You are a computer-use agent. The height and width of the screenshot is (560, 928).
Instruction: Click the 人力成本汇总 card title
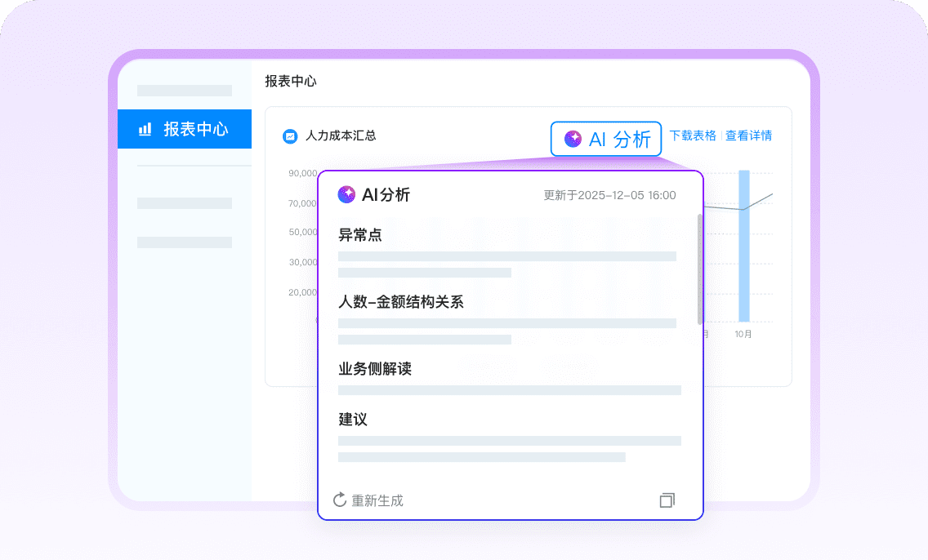click(x=341, y=136)
